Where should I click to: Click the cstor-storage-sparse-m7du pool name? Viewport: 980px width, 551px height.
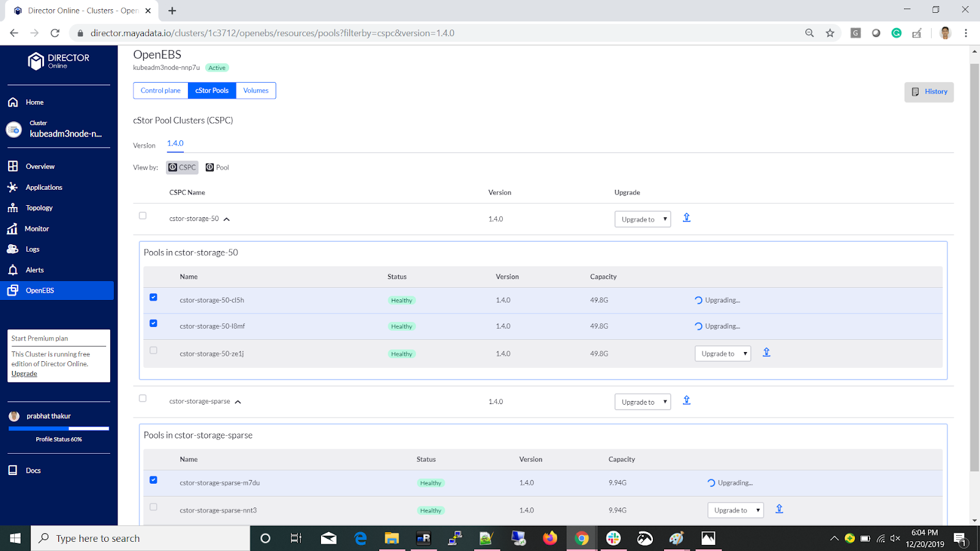pos(220,483)
